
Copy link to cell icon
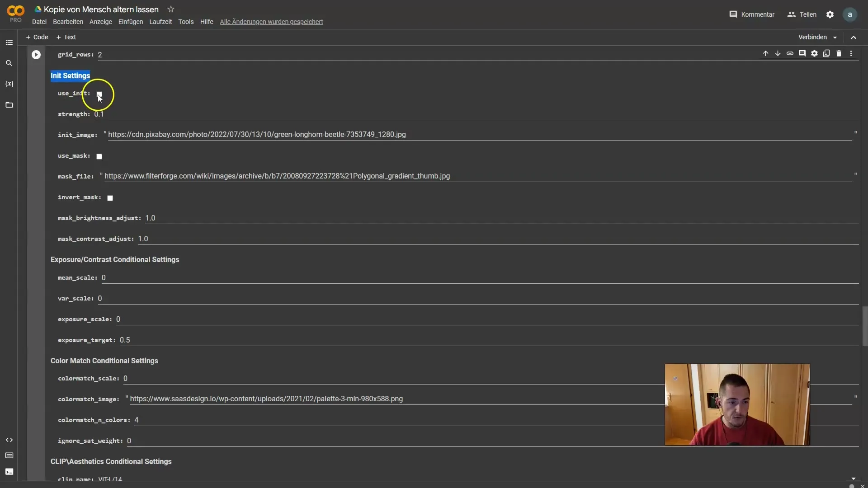click(790, 53)
